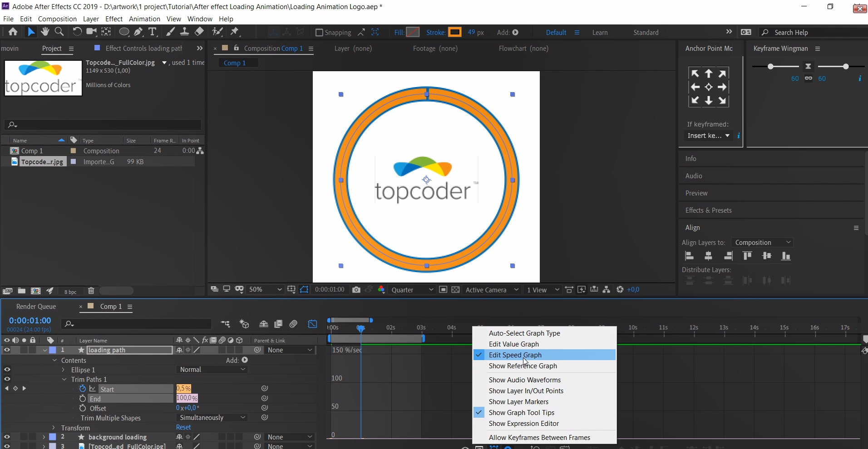The width and height of the screenshot is (868, 449).
Task: Toggle the Start property stopwatch
Action: [83, 389]
